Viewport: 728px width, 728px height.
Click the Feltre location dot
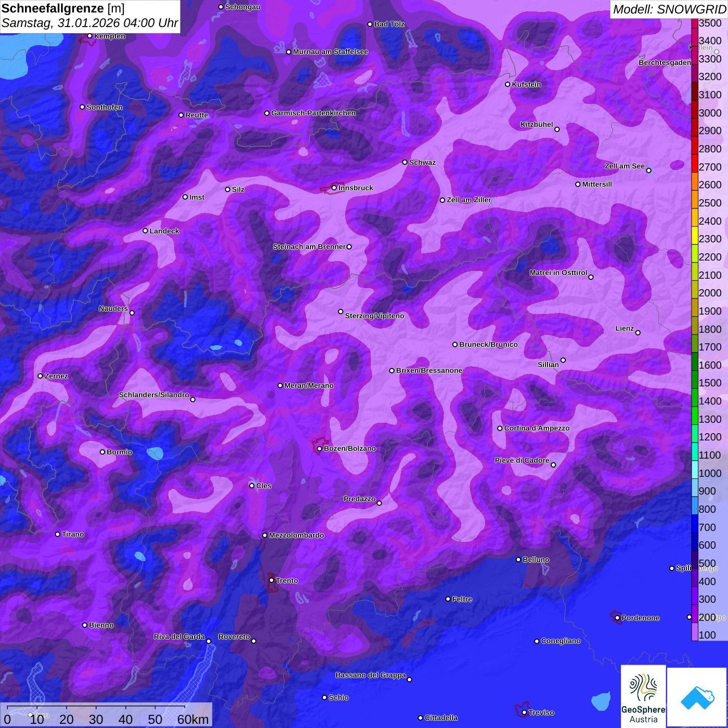click(x=448, y=599)
